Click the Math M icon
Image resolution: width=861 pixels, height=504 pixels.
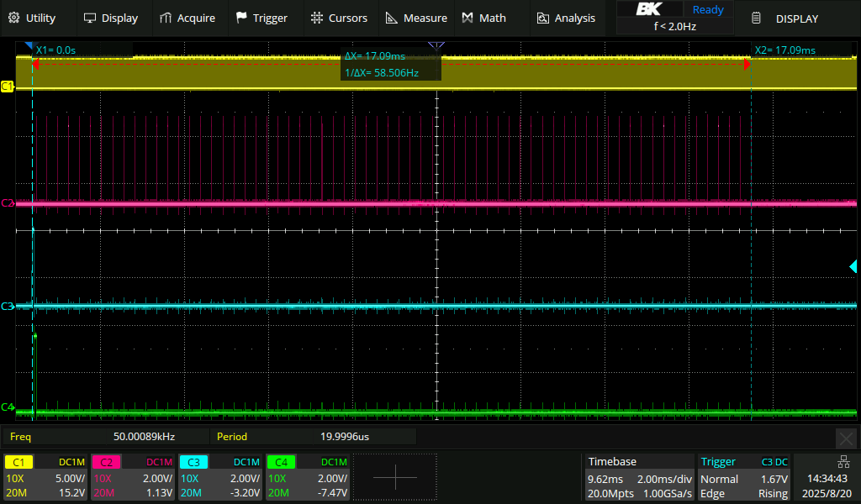coord(467,18)
